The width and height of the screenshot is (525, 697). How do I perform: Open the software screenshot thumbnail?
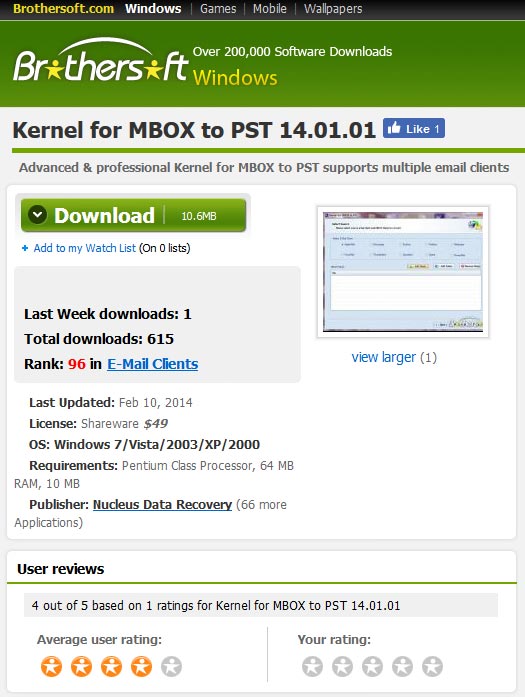pos(403,272)
